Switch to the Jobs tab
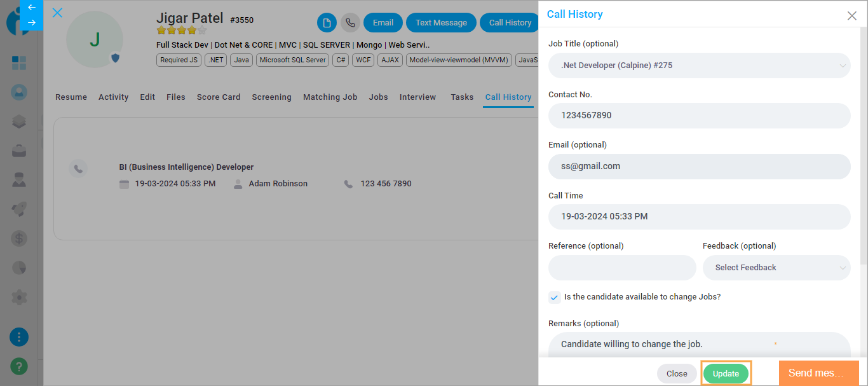 [379, 97]
